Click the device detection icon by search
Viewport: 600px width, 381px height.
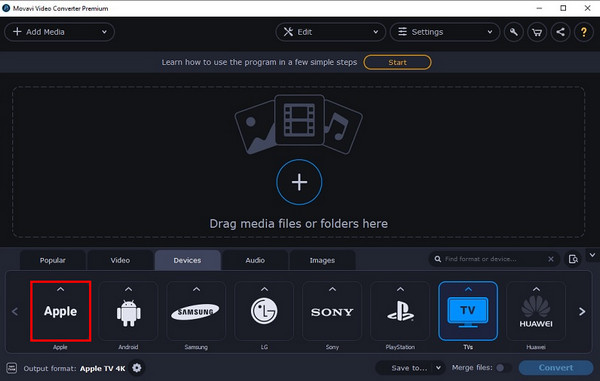(573, 259)
